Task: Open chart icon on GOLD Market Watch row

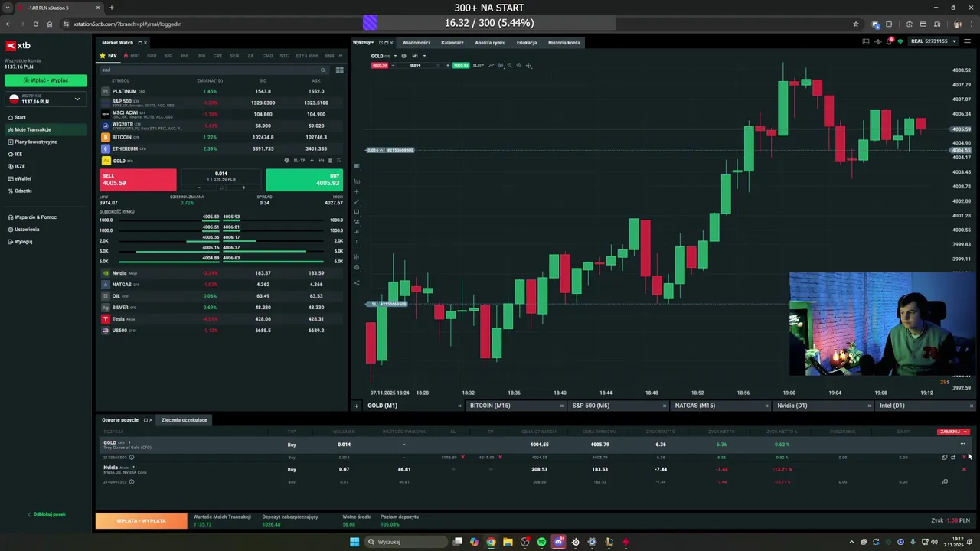Action: click(x=321, y=161)
